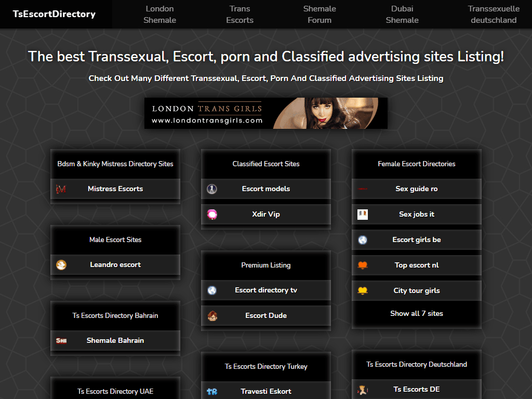Screen dimensions: 532x399
Task: Click the Travesti Eskort blue icon
Action: tap(212, 391)
